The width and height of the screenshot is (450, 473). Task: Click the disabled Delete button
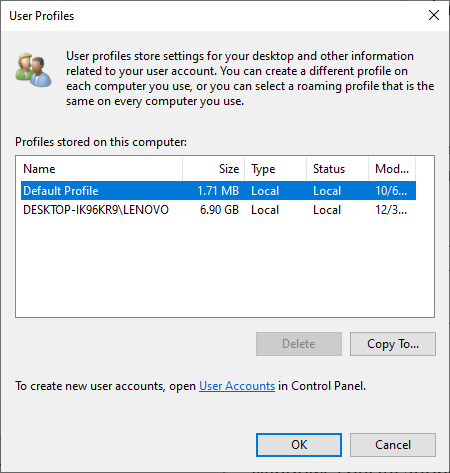click(x=299, y=344)
